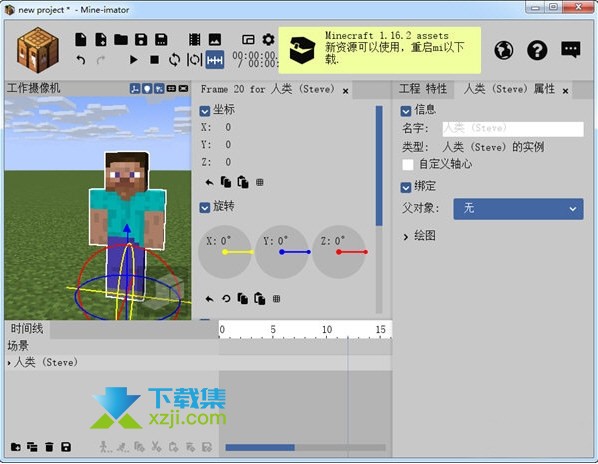Click the grid snap icon in 坐标 section

point(260,183)
